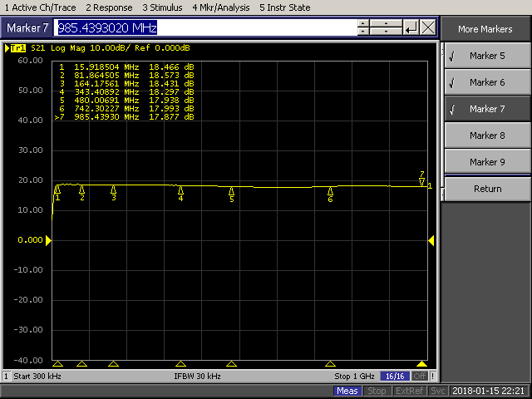
Task: Click marker 1 triangle on frequency axis
Action: tap(57, 364)
